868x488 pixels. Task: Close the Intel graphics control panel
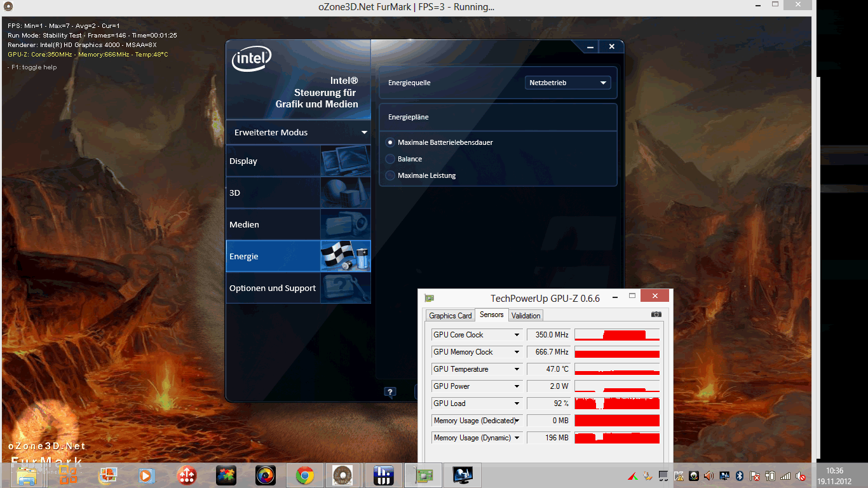[611, 46]
